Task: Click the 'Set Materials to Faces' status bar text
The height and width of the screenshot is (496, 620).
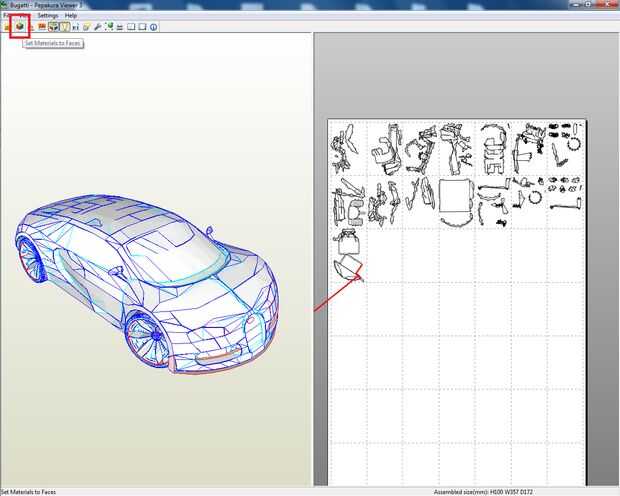Action: [x=28, y=492]
